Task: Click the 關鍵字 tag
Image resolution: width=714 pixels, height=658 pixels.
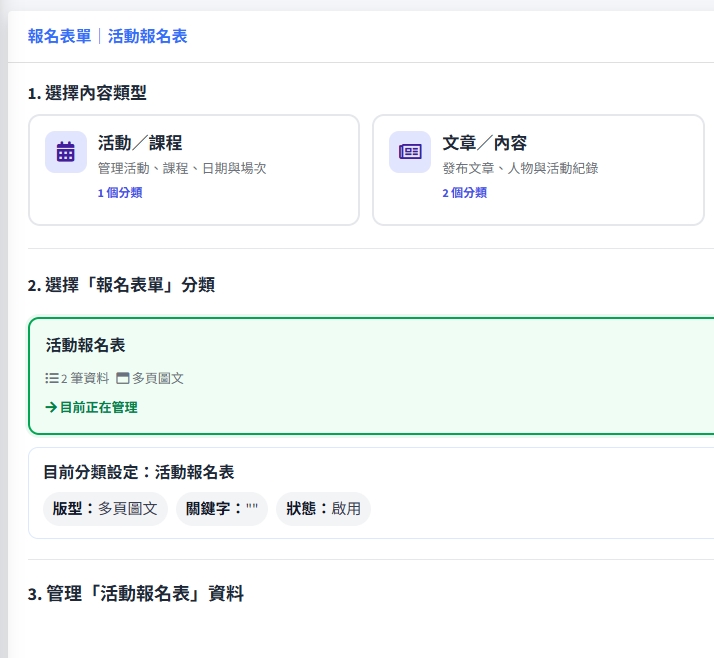Action: [x=222, y=509]
